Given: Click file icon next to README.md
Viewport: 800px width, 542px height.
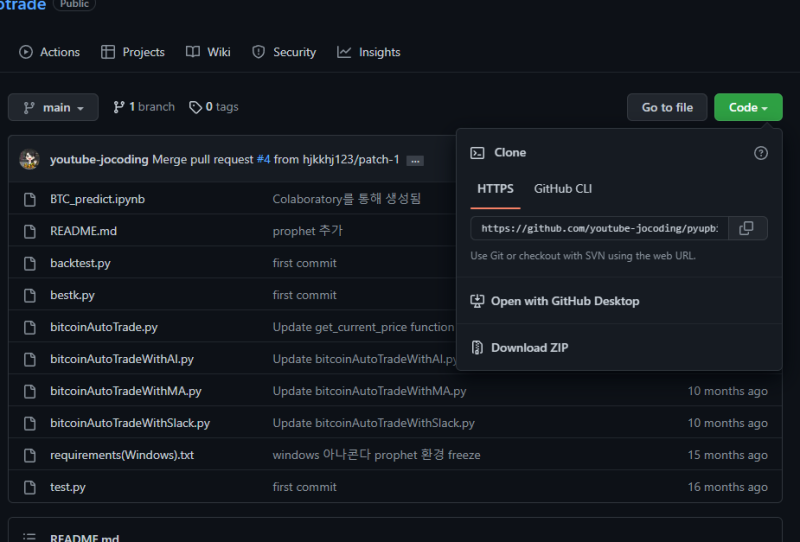Looking at the screenshot, I should pos(30,232).
